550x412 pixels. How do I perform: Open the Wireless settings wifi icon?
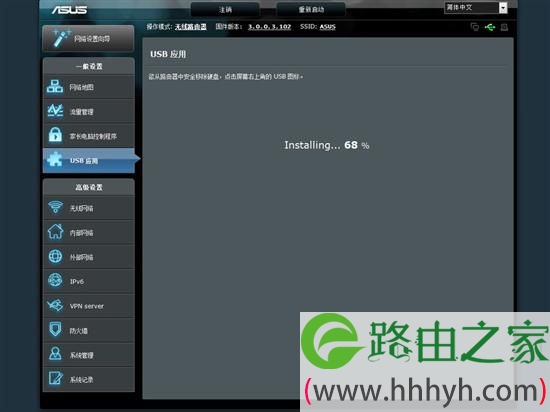[55, 208]
